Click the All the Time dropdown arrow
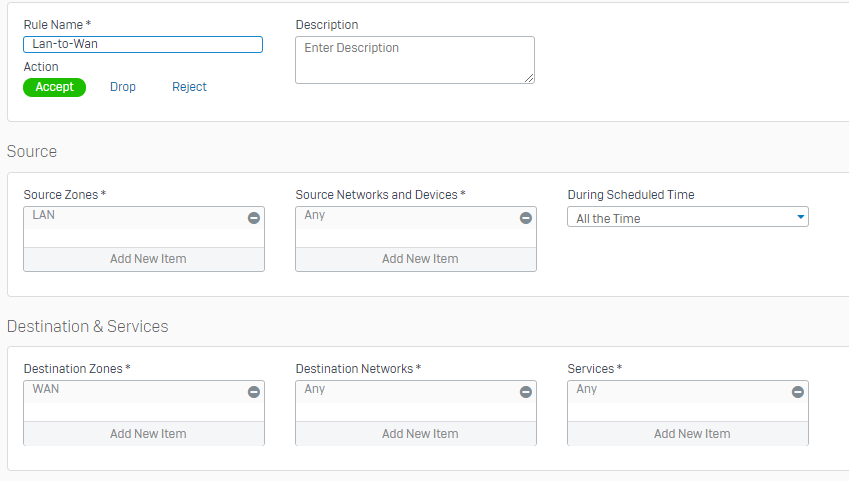Screen dimensions: 849x481 [800, 217]
